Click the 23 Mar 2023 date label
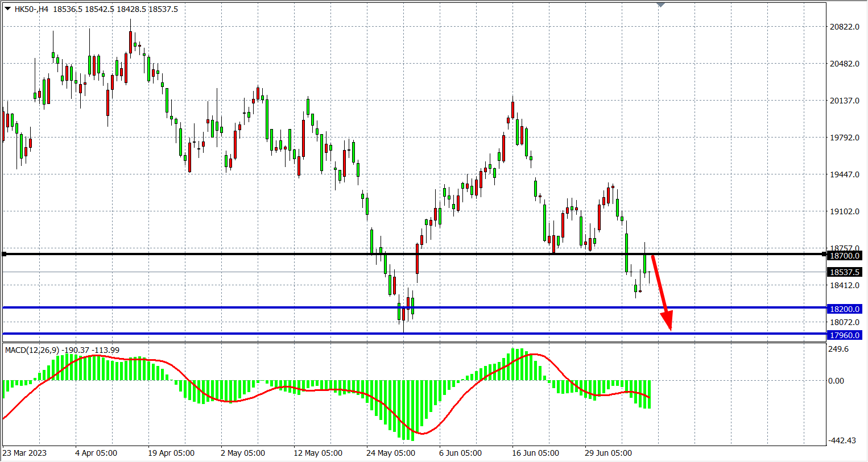 25,453
